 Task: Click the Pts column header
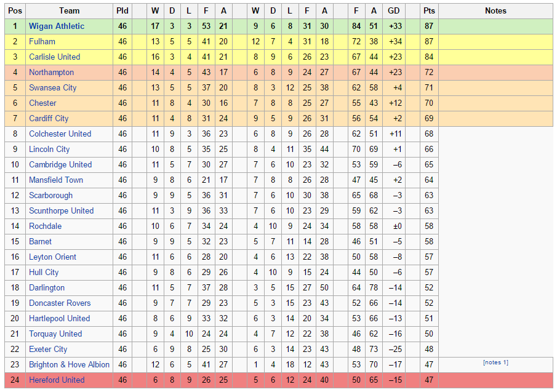tap(429, 11)
